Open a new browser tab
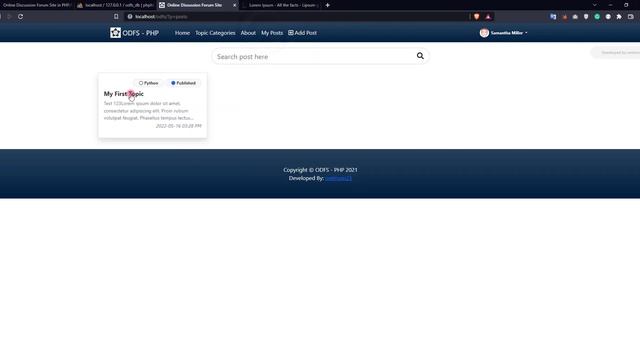 pos(327,5)
